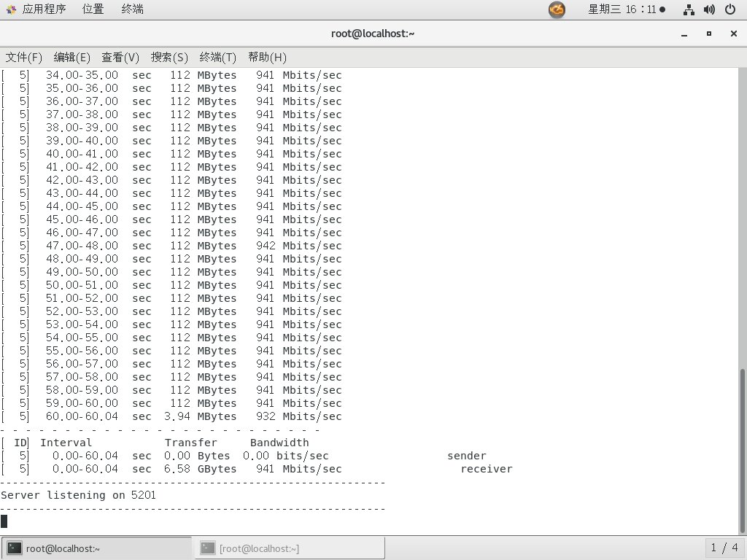Click the terminal vertical scrollbar thumb
Screen dimensions: 747x560
[x=743, y=451]
